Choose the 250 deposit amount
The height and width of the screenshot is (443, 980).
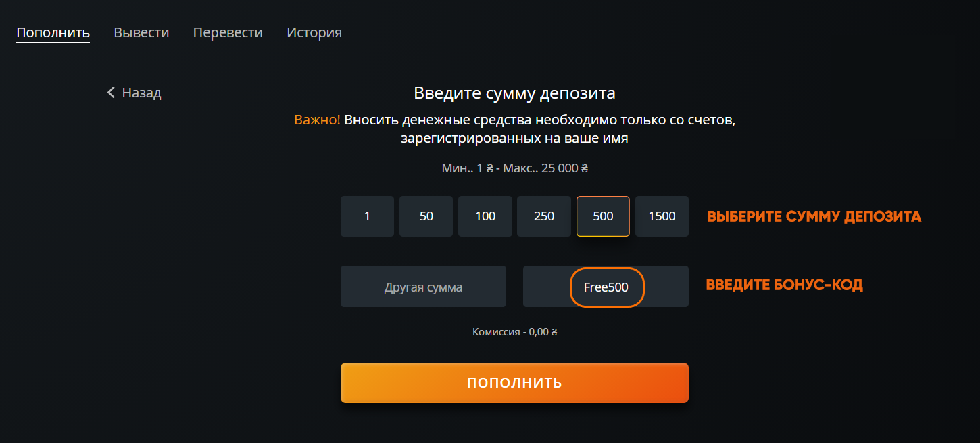[x=544, y=216]
